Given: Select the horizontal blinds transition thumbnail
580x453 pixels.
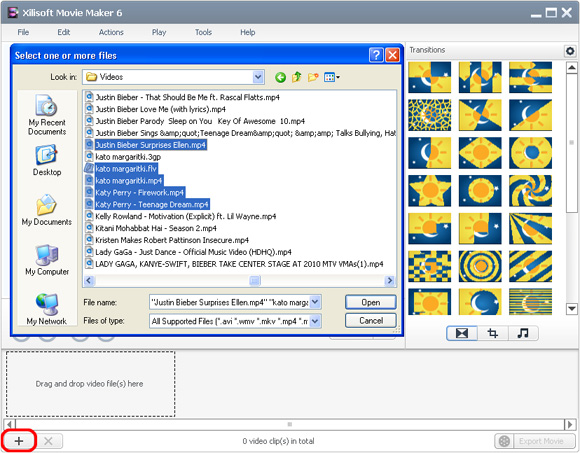Looking at the screenshot, I should coord(530,302).
